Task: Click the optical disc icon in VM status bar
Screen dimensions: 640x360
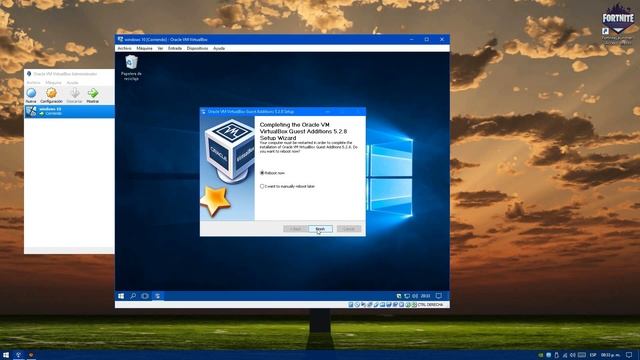Action: coord(357,305)
